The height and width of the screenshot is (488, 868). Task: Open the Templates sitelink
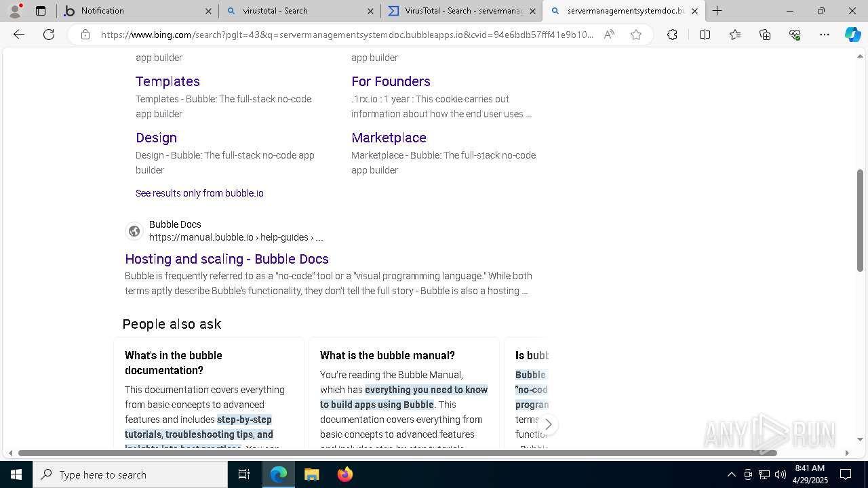167,81
